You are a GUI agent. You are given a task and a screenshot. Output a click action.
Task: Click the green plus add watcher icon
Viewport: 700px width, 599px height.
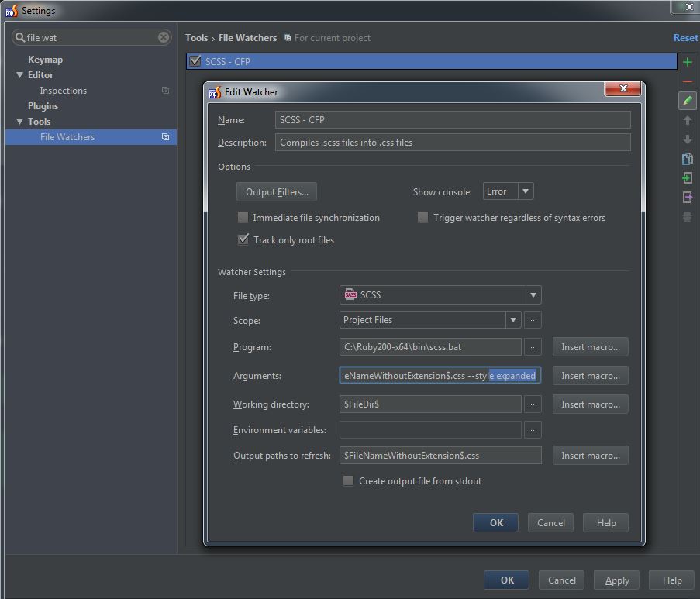point(687,62)
